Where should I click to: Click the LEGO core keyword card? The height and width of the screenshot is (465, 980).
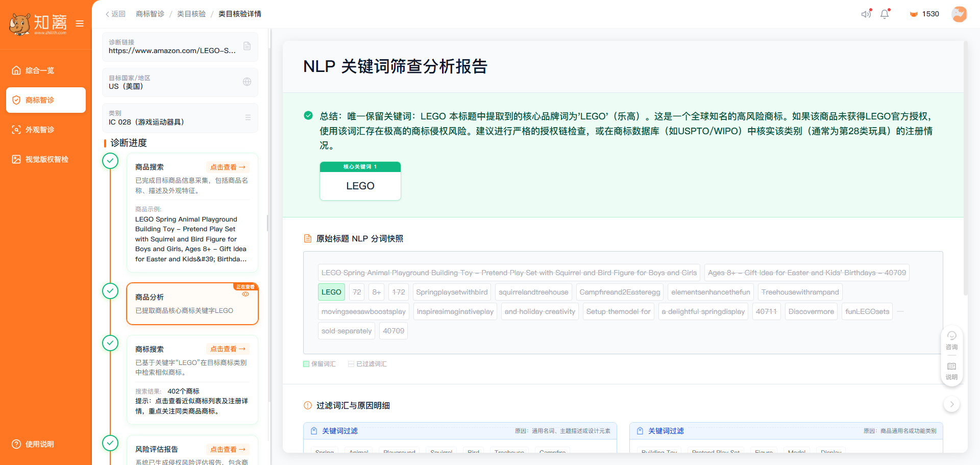pos(360,181)
